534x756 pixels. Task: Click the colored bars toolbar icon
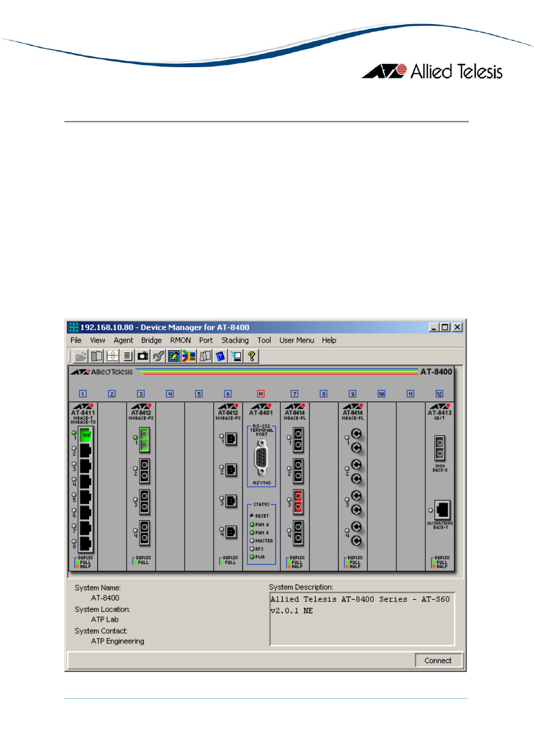pyautogui.click(x=189, y=356)
